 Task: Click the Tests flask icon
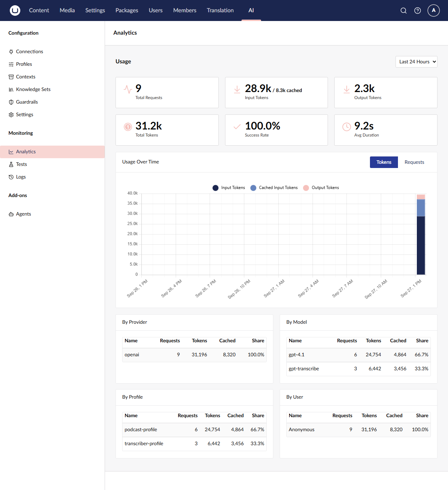11,164
